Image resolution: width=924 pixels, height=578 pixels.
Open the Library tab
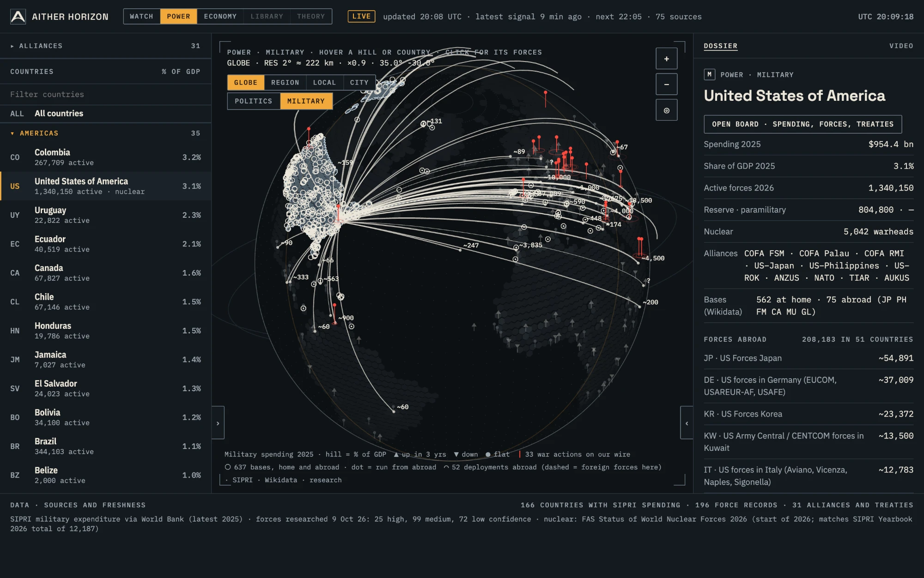267,16
